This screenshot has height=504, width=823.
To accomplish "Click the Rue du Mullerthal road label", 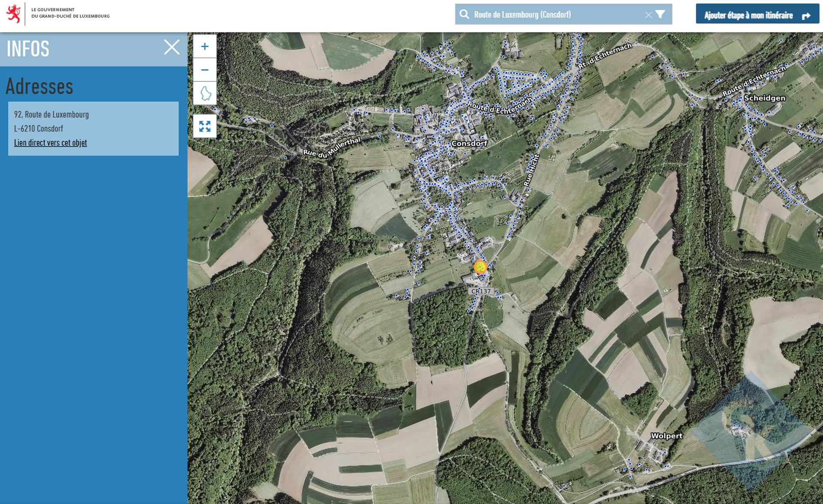I will [332, 148].
